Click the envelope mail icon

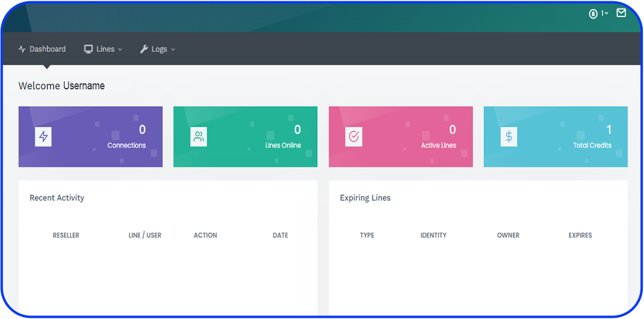(x=621, y=13)
